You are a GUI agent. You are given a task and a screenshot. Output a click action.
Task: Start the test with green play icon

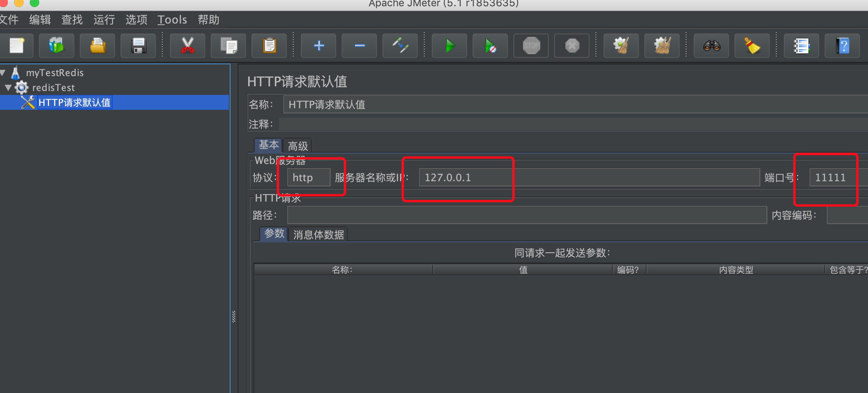tap(450, 46)
